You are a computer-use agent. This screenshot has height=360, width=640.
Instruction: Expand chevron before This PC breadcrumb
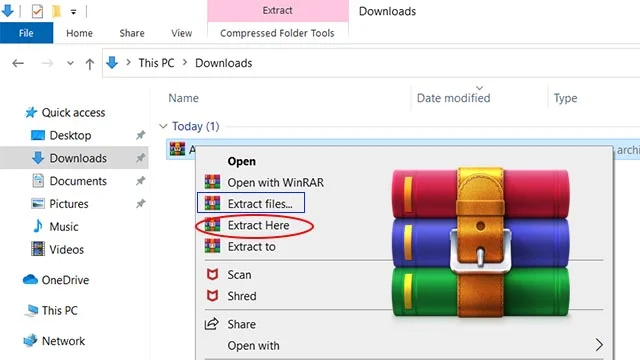(129, 62)
